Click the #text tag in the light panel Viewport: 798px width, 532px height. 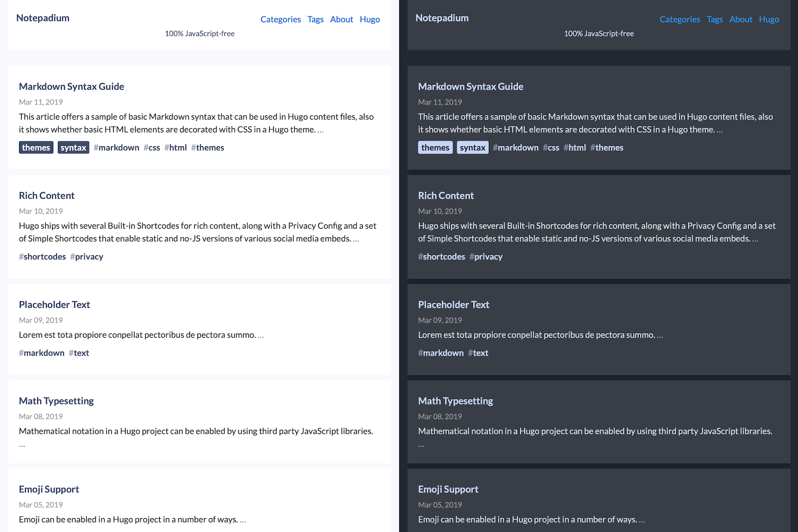point(79,353)
